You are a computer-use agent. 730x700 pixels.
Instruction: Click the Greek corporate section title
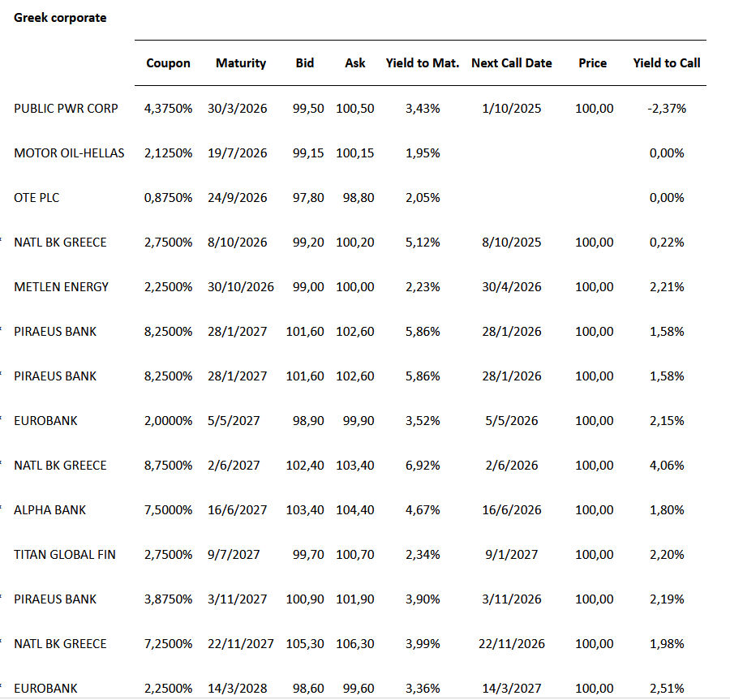(x=60, y=18)
